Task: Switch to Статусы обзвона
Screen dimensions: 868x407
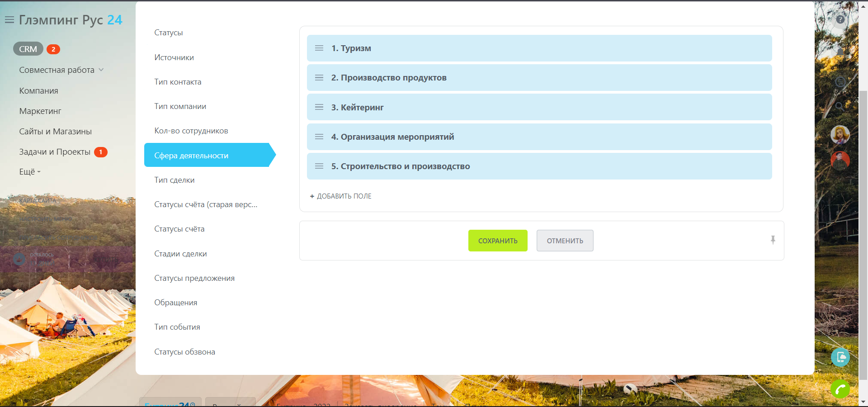Action: click(184, 352)
